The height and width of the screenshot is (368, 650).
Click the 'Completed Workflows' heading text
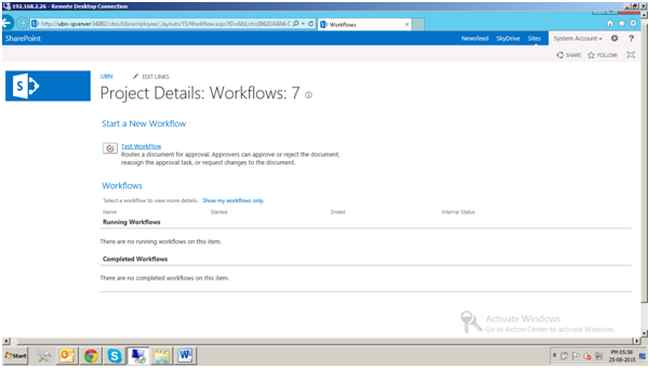(135, 259)
